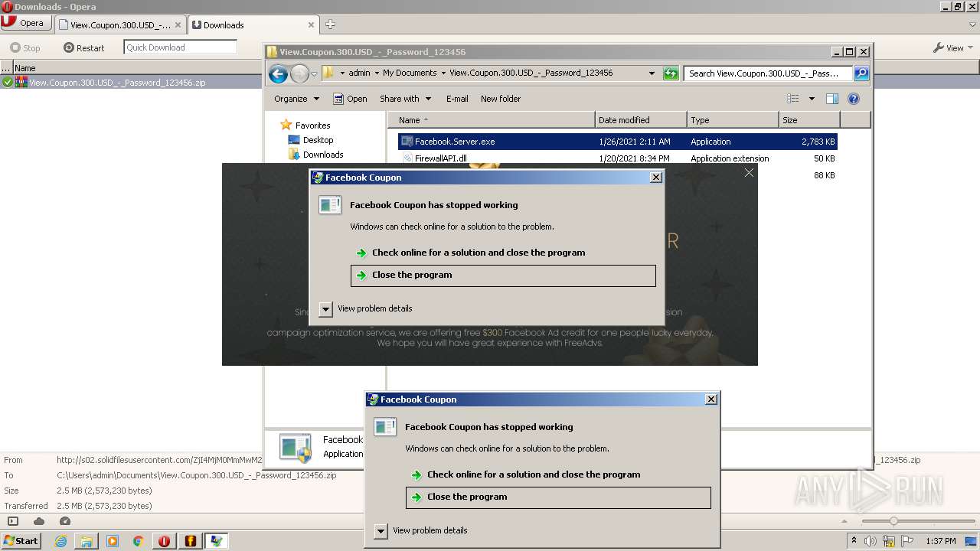This screenshot has width=980, height=551.
Task: Select Favorites in the navigation pane
Action: [312, 126]
